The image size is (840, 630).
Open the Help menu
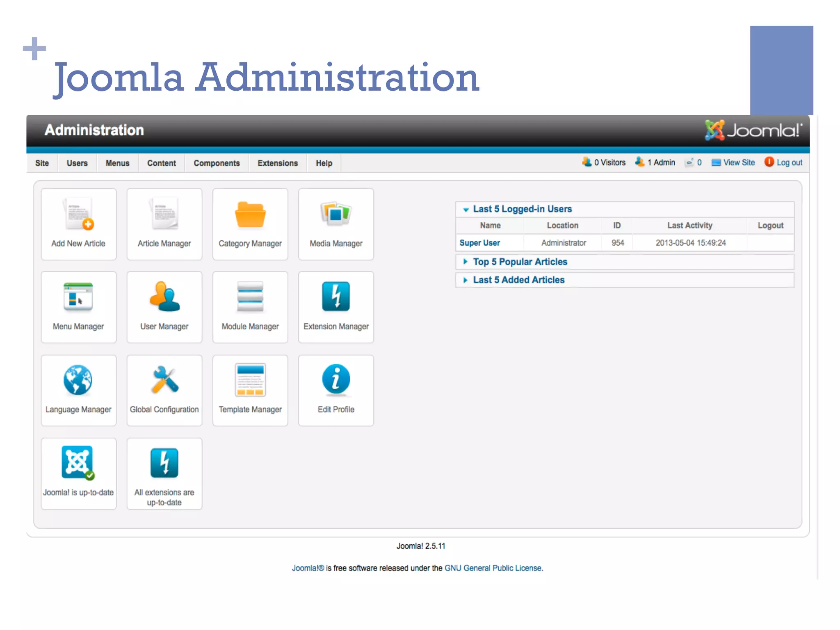pos(324,163)
